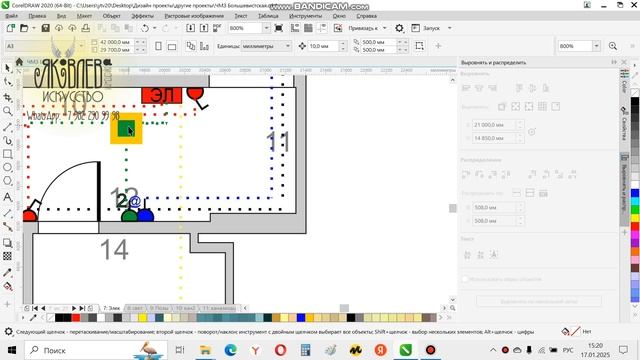Toggle treat as filled frame icon

(419, 46)
